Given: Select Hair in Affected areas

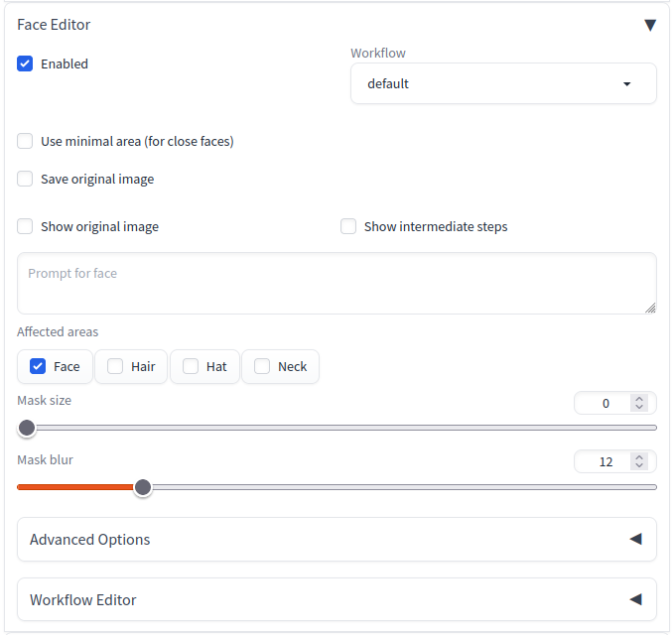Looking at the screenshot, I should click(x=131, y=367).
